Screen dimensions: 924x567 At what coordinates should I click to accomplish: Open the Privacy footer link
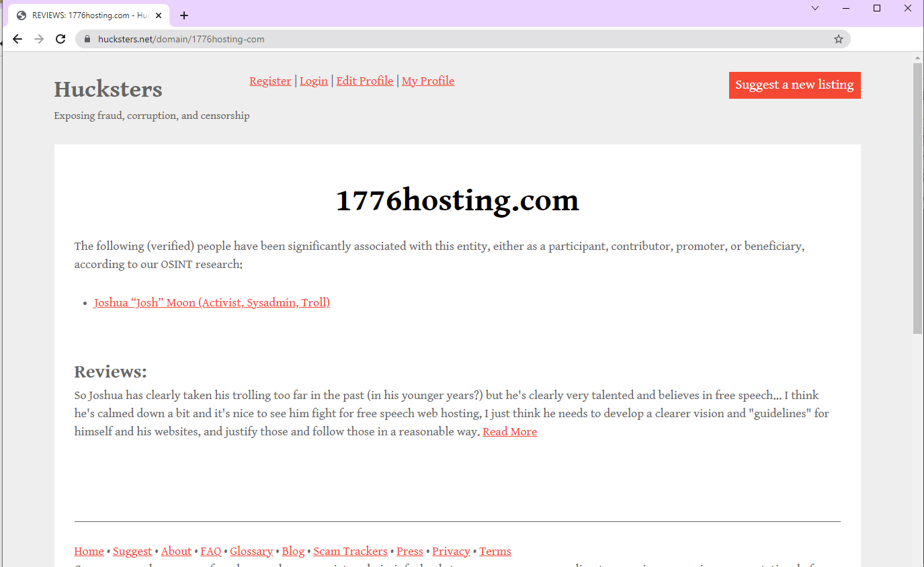point(451,551)
